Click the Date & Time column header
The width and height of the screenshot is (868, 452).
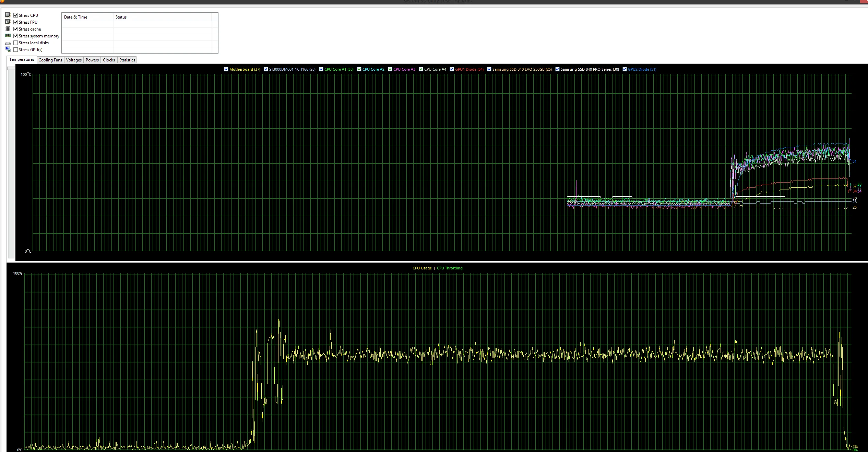coord(87,17)
